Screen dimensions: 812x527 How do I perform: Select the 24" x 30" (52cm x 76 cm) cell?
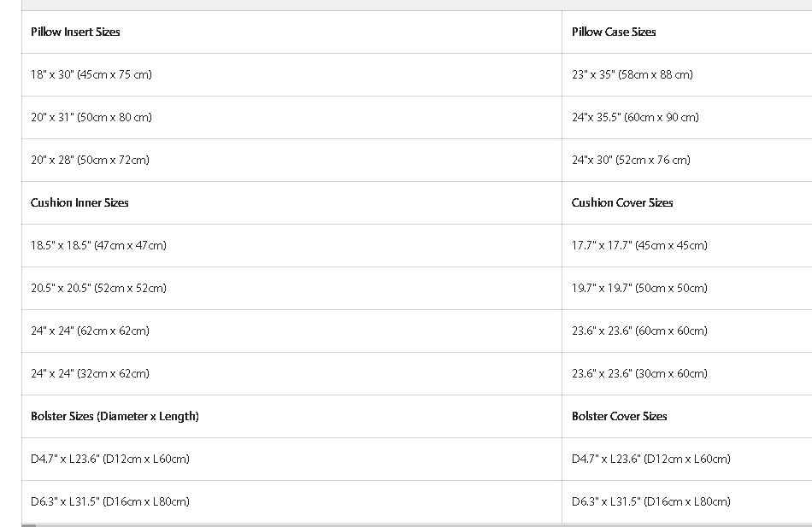pyautogui.click(x=631, y=160)
